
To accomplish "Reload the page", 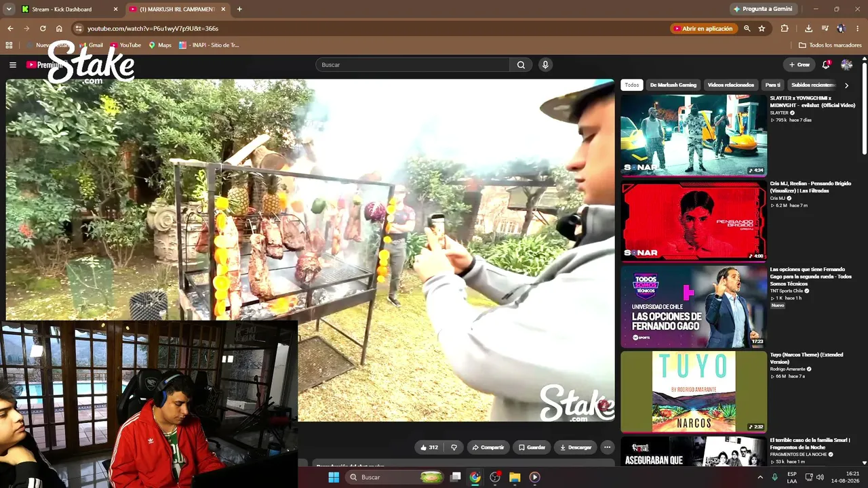I will [x=43, y=28].
